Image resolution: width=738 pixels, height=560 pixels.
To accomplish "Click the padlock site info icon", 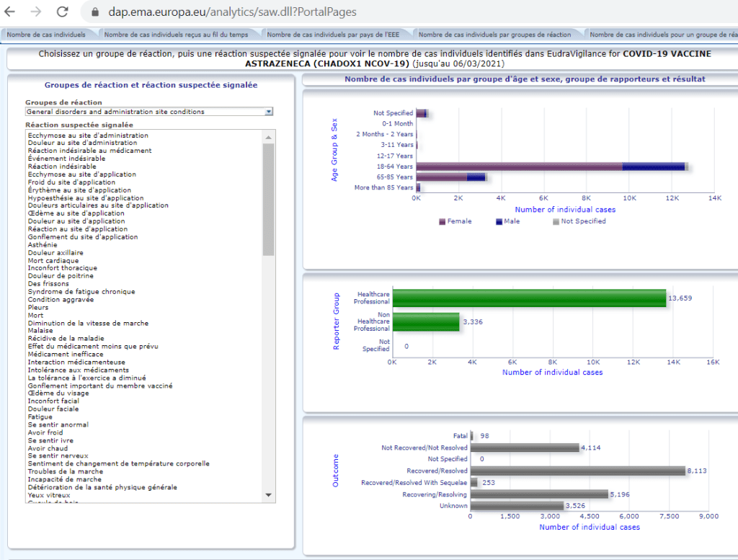I will (95, 12).
